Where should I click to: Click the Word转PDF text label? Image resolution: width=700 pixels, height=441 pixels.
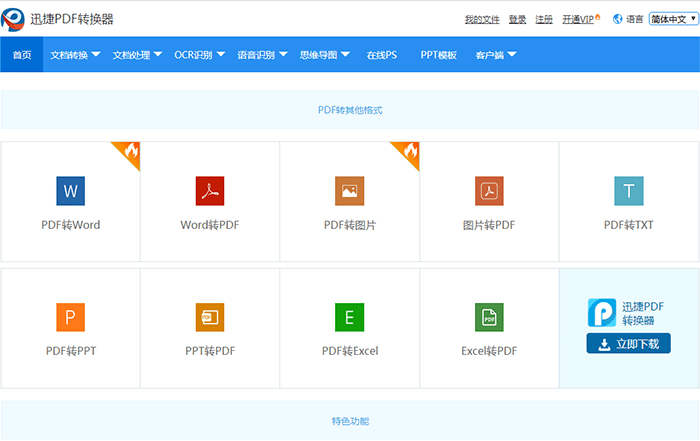point(210,225)
